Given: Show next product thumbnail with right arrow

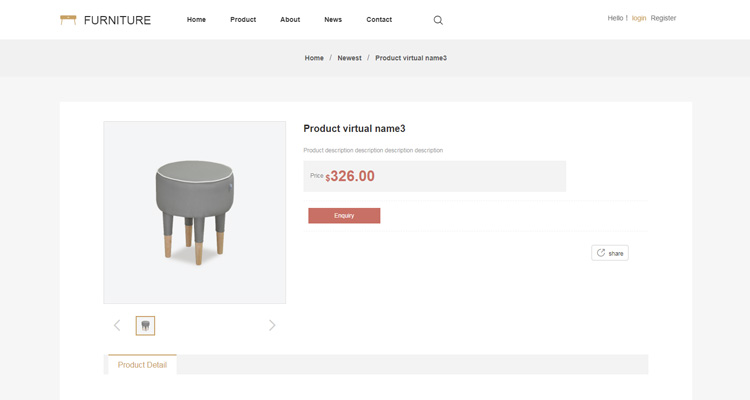Looking at the screenshot, I should [272, 325].
